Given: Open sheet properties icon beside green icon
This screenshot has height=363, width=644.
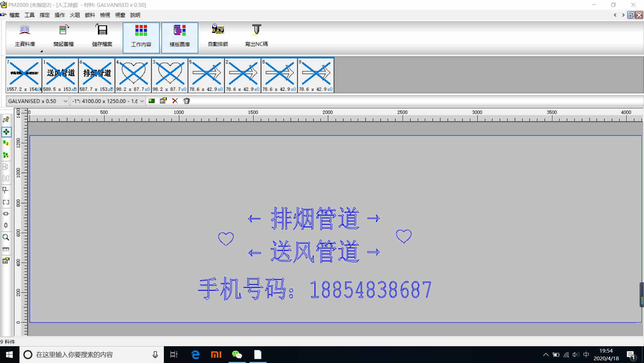Looking at the screenshot, I should click(x=163, y=101).
